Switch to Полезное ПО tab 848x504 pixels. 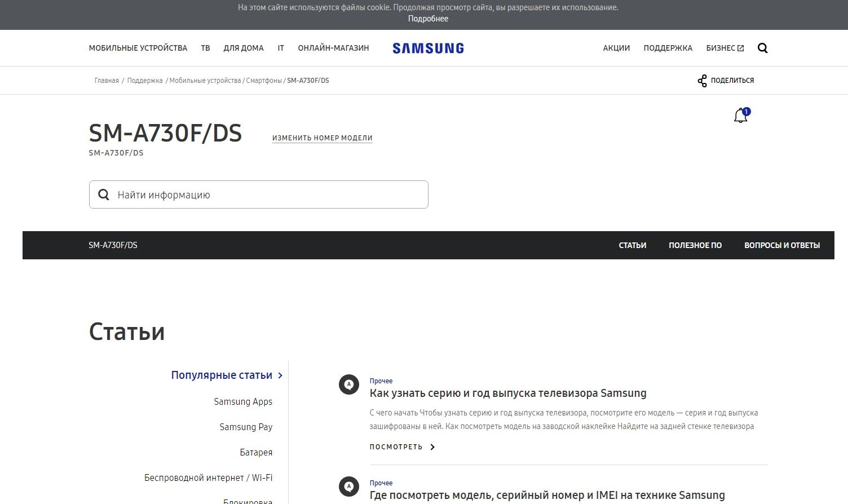[695, 245]
